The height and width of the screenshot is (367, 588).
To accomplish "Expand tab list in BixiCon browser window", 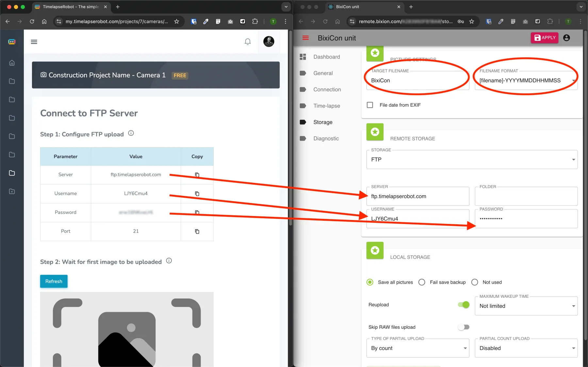I will [581, 7].
